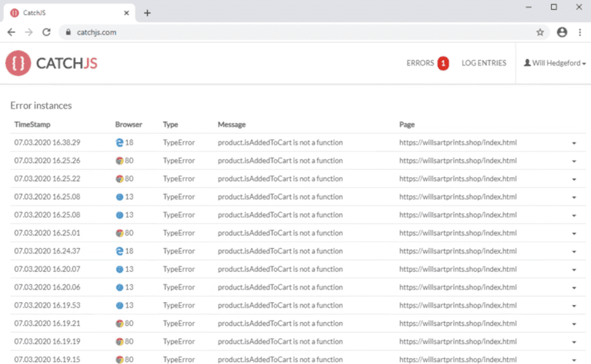Expand error row at 16.20.06
The width and height of the screenshot is (591, 364).
(574, 288)
